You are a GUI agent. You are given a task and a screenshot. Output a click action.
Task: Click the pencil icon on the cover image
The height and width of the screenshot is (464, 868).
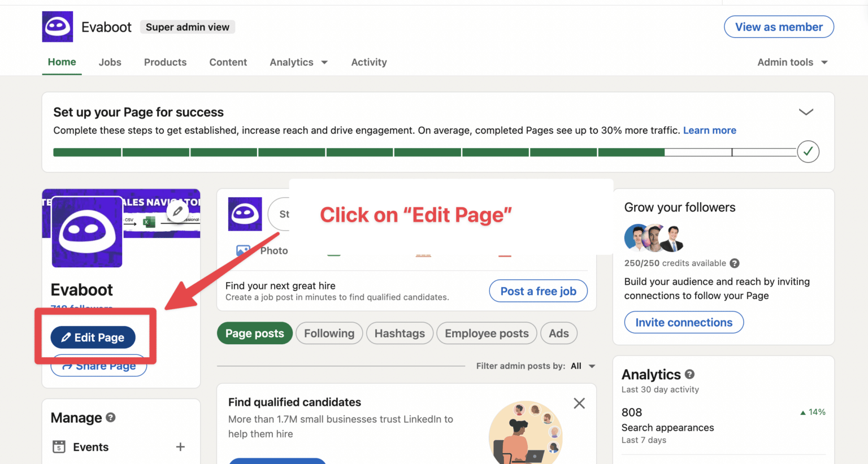[178, 211]
